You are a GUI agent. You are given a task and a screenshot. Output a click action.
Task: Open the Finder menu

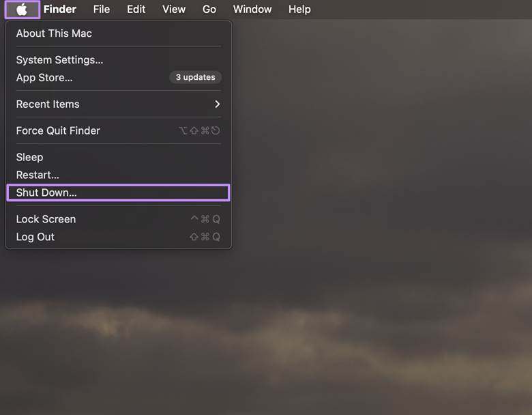[60, 10]
